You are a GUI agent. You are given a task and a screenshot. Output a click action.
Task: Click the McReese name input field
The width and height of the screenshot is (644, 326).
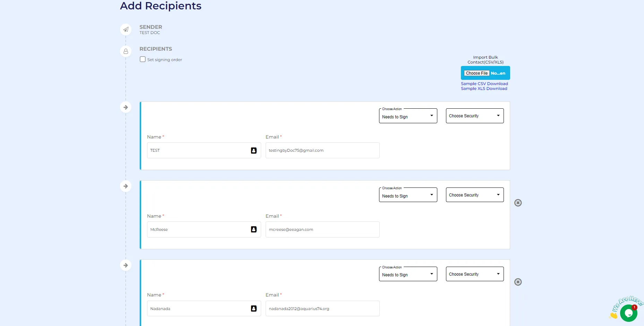pos(198,229)
